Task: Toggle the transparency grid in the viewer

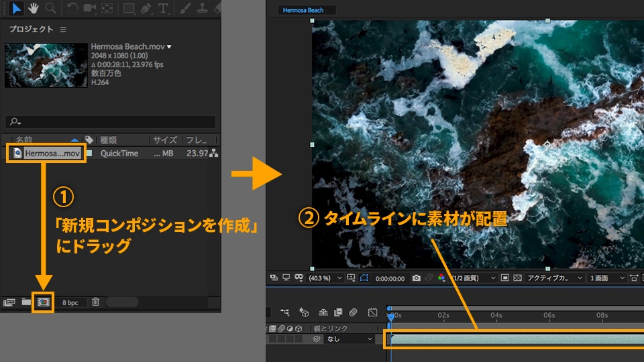Action: tap(517, 278)
